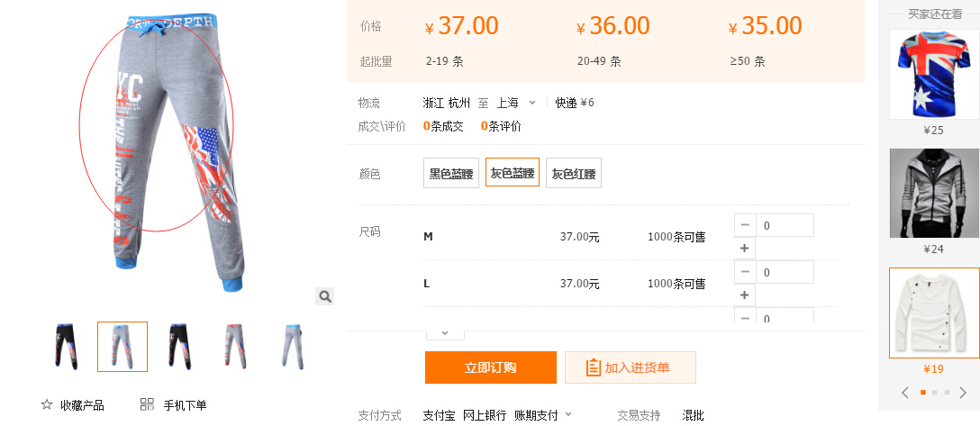Go to next recommended products page
The image size is (980, 426).
click(963, 393)
